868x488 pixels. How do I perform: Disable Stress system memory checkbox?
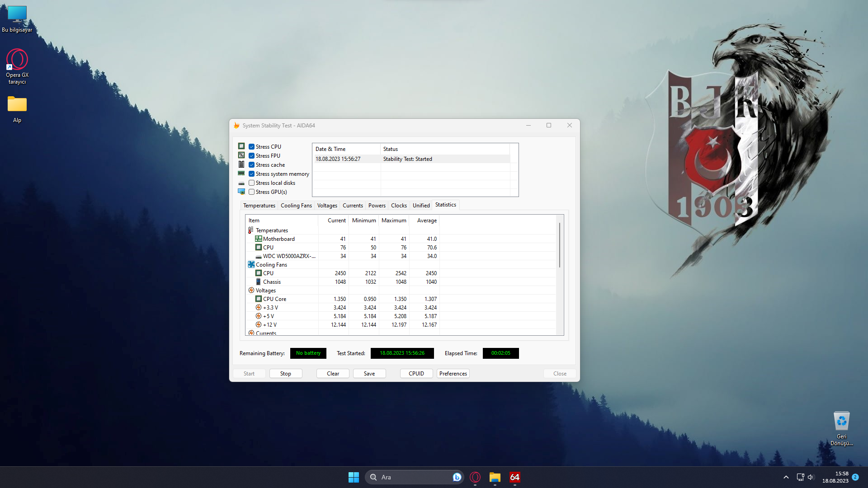point(252,174)
